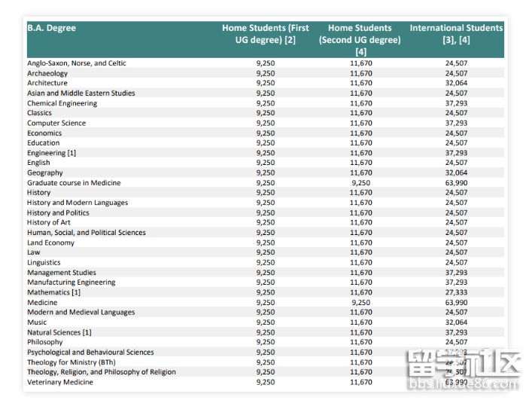Viewport: 532px width, 400px height.
Task: Select the Architecture course name
Action: point(47,84)
